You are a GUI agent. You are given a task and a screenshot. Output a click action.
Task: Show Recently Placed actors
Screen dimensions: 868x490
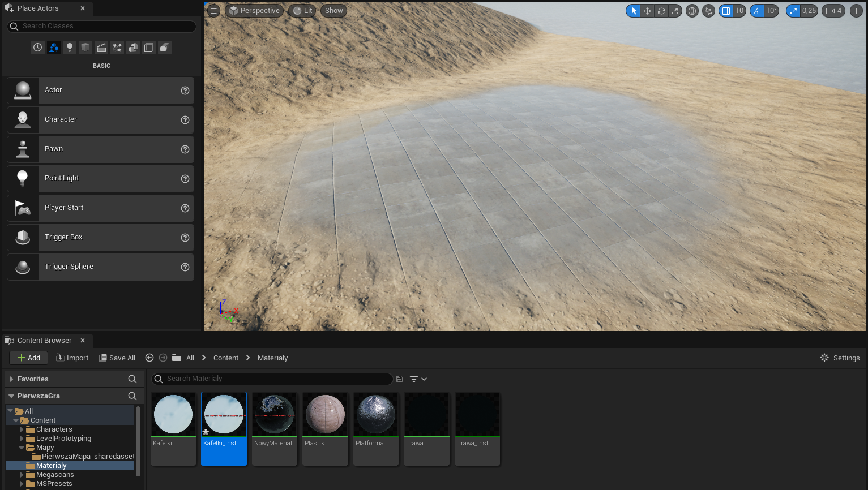coord(37,48)
